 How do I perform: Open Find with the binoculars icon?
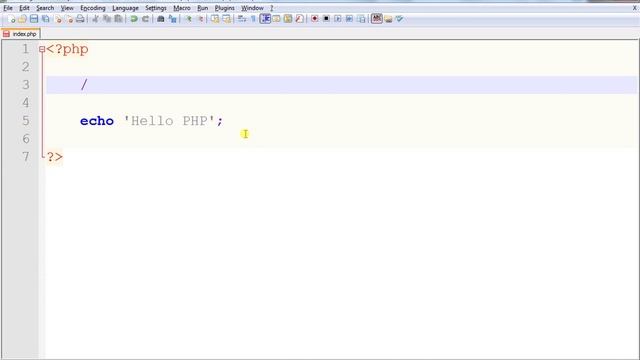161,19
